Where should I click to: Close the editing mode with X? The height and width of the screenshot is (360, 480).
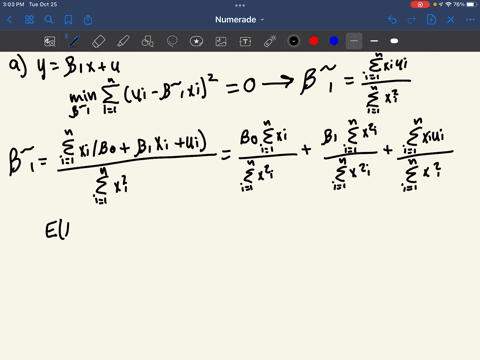451,20
